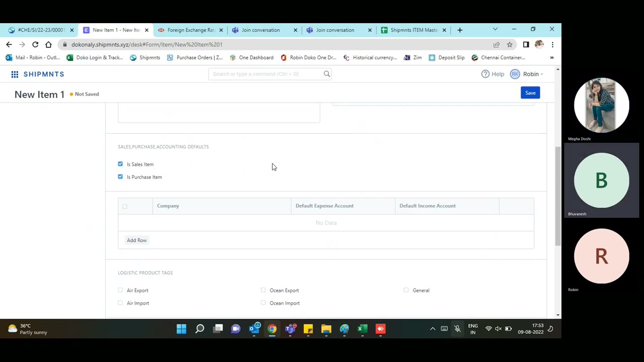Open Chrome from taskbar

coord(272,329)
